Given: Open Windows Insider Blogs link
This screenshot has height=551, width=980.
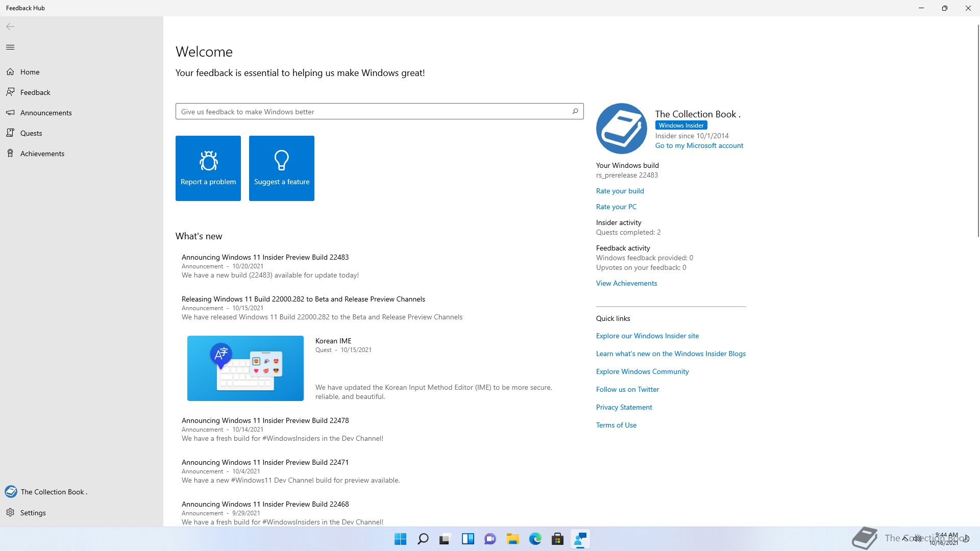Looking at the screenshot, I should (x=671, y=354).
